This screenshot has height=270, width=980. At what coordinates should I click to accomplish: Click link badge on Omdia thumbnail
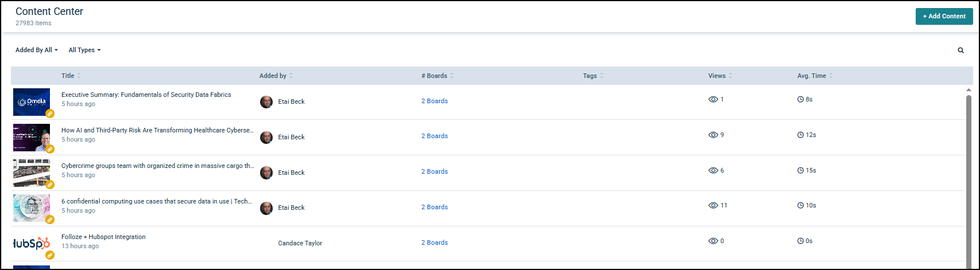point(50,114)
